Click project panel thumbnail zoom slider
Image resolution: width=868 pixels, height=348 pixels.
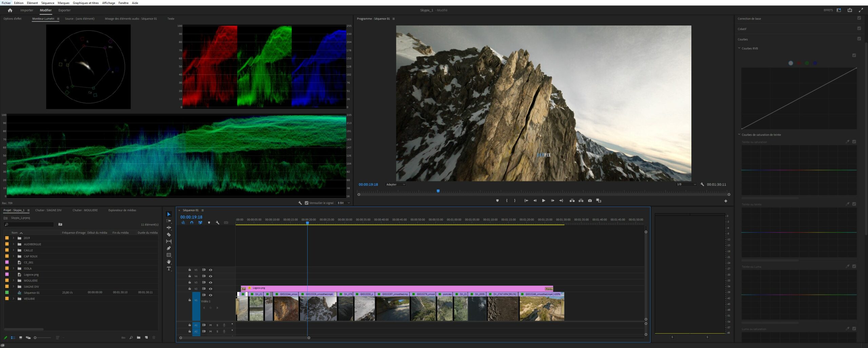(42, 338)
